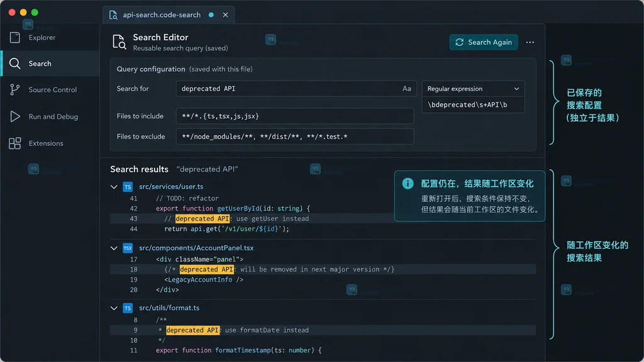Click the Files to exclude field
This screenshot has height=362, width=644.
tap(295, 136)
